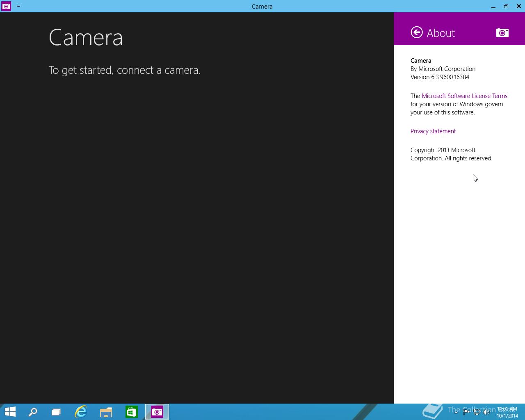The height and width of the screenshot is (420, 525).
Task: Open File Explorer from taskbar
Action: click(106, 412)
